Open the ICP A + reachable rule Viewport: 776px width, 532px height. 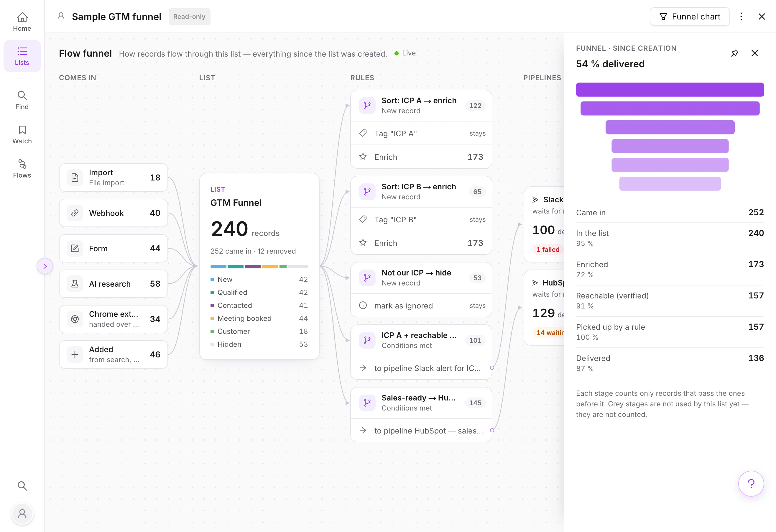tap(421, 340)
